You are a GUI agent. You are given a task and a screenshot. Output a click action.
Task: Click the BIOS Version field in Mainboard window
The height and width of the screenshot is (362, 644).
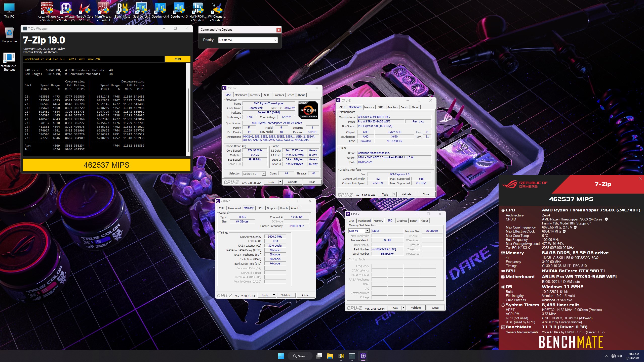[x=394, y=157]
